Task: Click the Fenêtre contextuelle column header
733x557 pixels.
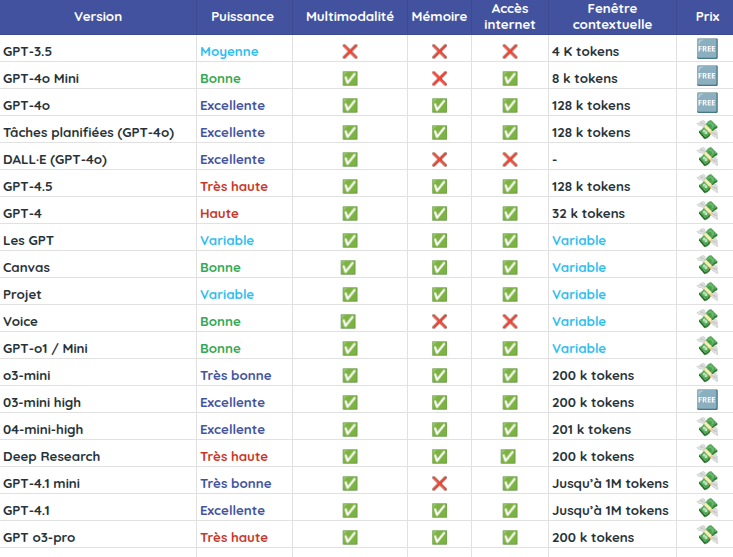Action: (x=612, y=17)
